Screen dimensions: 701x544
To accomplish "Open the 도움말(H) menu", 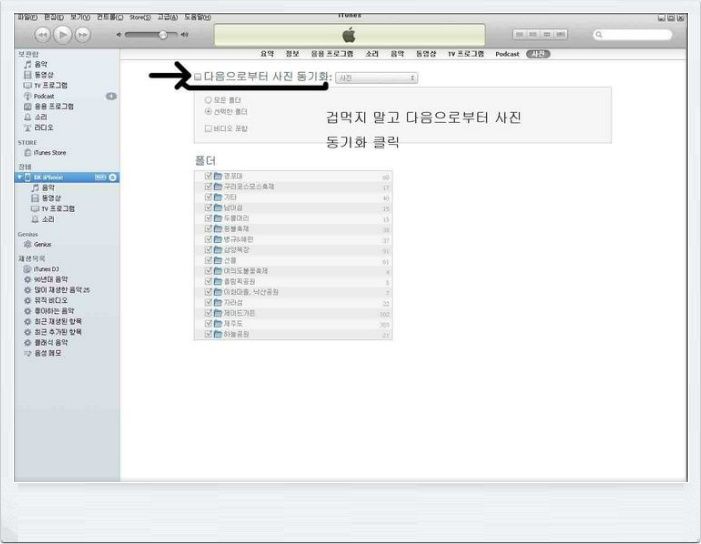I will pos(198,17).
